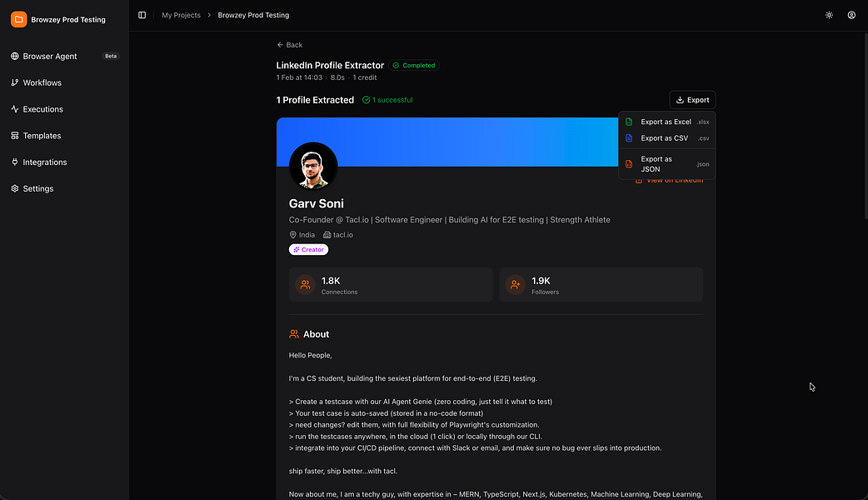
Task: Click the About section heading
Action: (316, 334)
